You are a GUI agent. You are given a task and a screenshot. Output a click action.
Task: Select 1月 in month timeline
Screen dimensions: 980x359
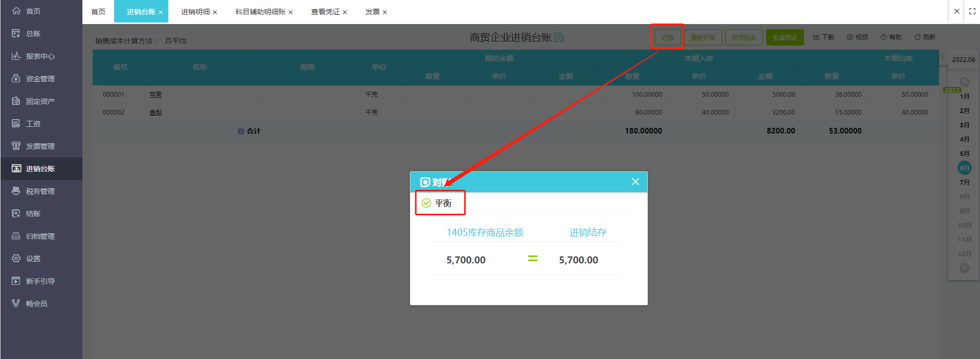coord(965,96)
